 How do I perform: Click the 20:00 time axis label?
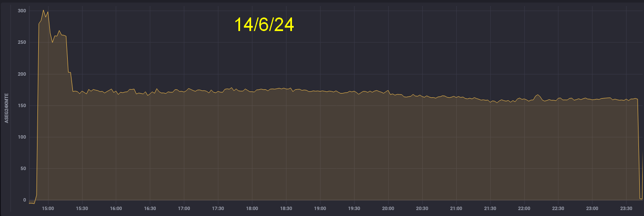(388, 208)
